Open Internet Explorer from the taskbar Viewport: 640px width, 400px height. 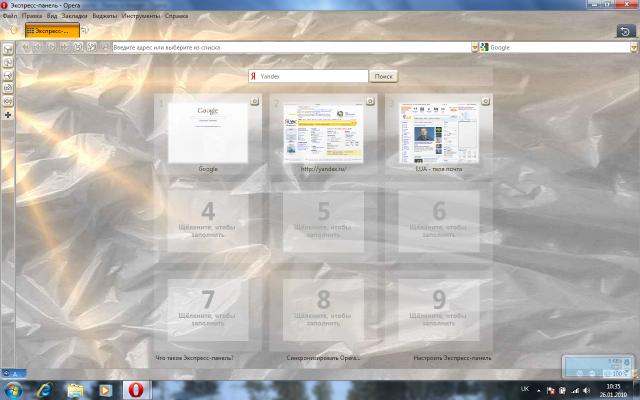pyautogui.click(x=44, y=391)
